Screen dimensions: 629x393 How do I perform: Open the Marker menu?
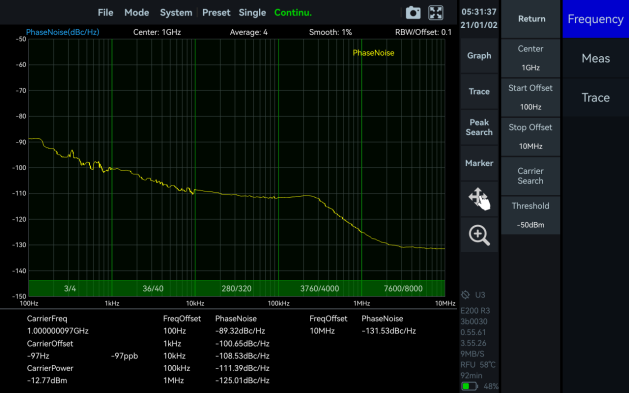pos(479,163)
